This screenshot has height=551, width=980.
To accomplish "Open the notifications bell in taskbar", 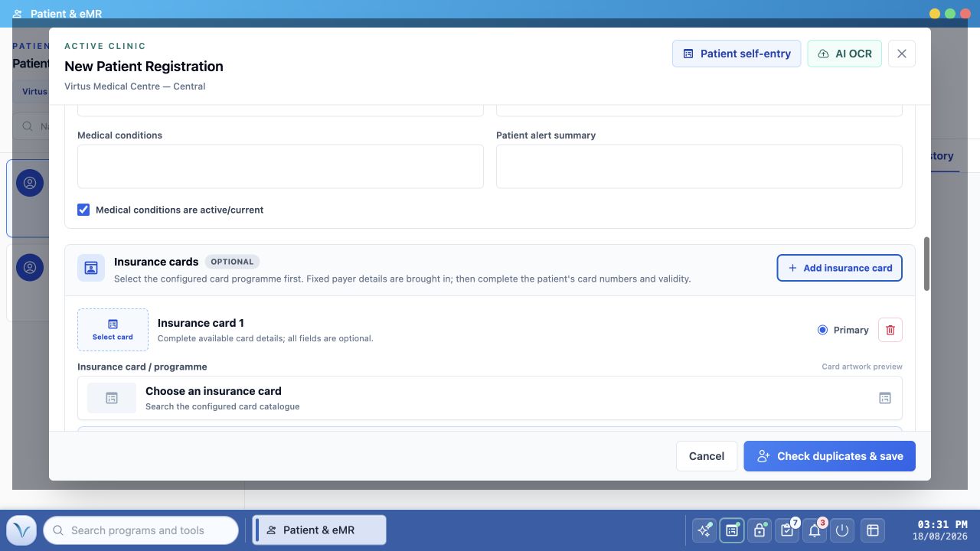I will [815, 530].
